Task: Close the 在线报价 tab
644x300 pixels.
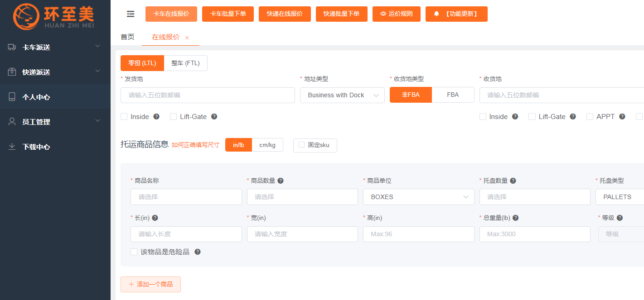Action: coord(187,38)
